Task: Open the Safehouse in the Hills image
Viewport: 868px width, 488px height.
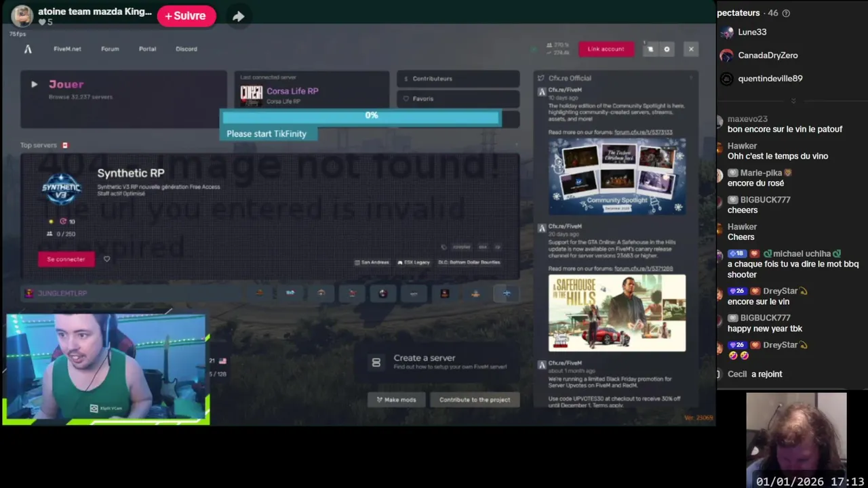Action: coord(616,312)
